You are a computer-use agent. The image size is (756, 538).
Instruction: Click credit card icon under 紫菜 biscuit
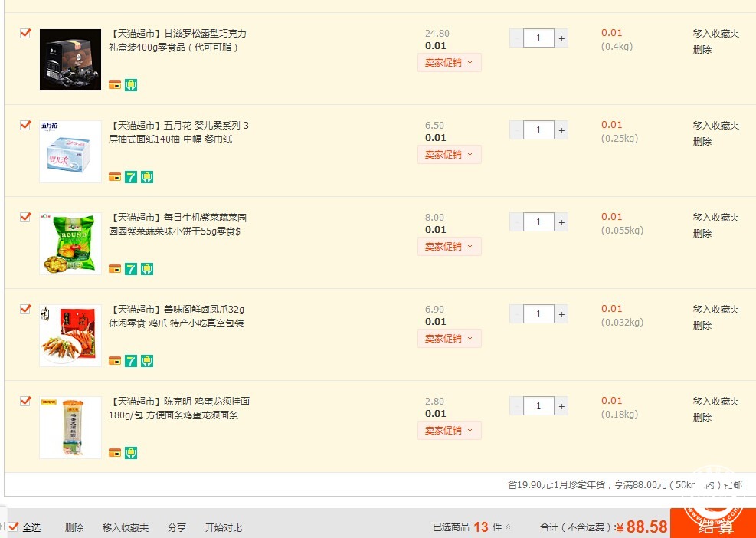point(115,269)
